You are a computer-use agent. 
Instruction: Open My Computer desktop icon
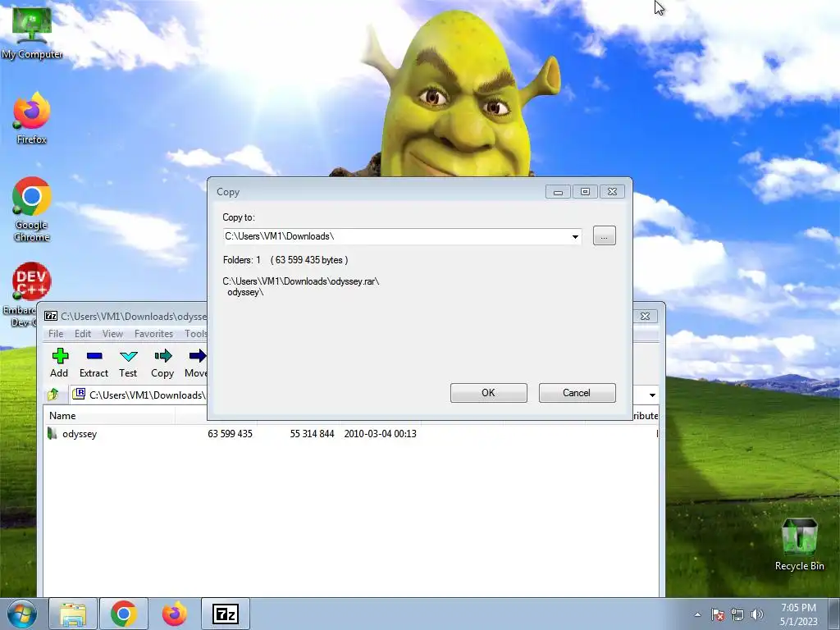tap(32, 34)
